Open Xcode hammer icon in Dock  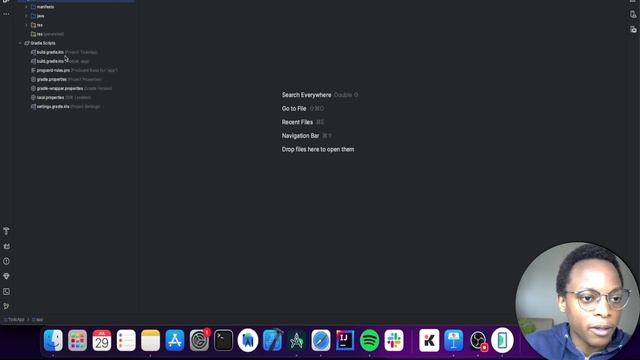[272, 340]
